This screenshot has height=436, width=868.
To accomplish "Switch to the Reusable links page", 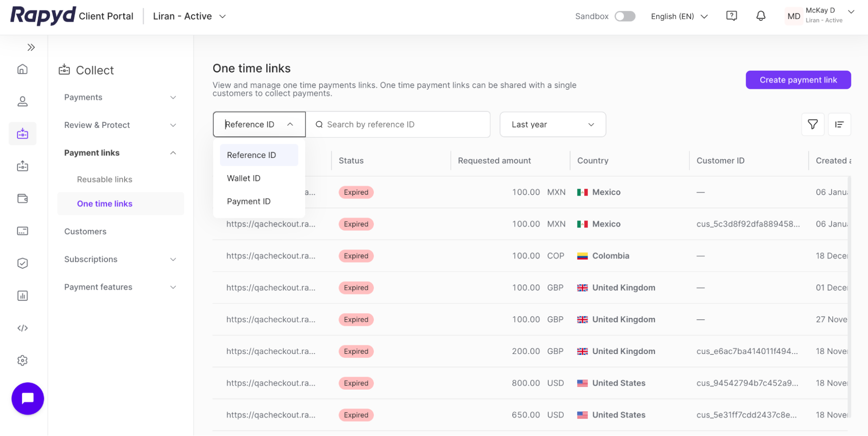I will [x=104, y=179].
